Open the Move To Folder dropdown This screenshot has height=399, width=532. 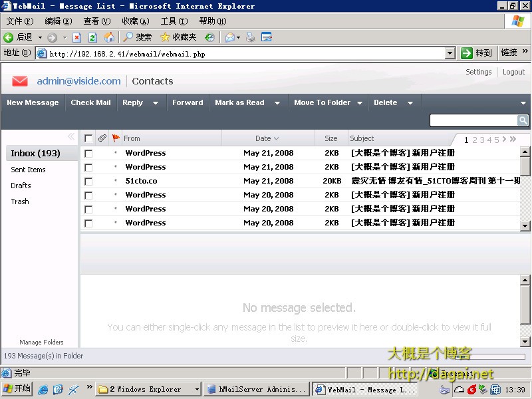pos(360,103)
